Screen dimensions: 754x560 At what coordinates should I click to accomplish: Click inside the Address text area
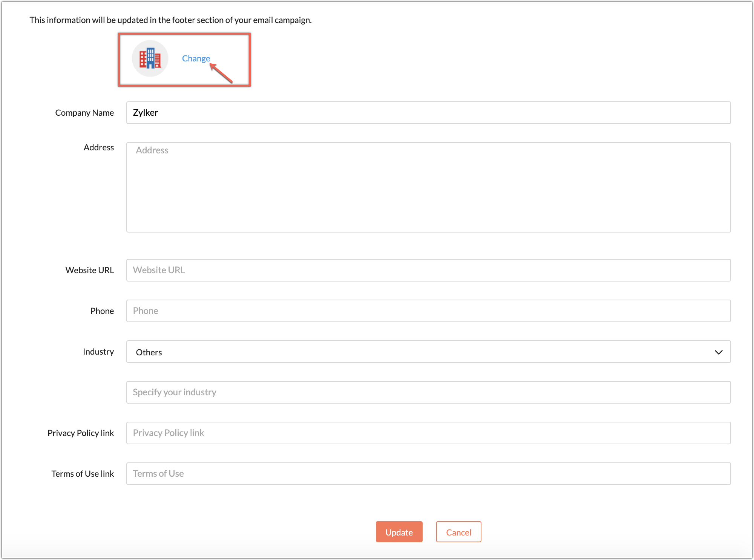pyautogui.click(x=428, y=187)
